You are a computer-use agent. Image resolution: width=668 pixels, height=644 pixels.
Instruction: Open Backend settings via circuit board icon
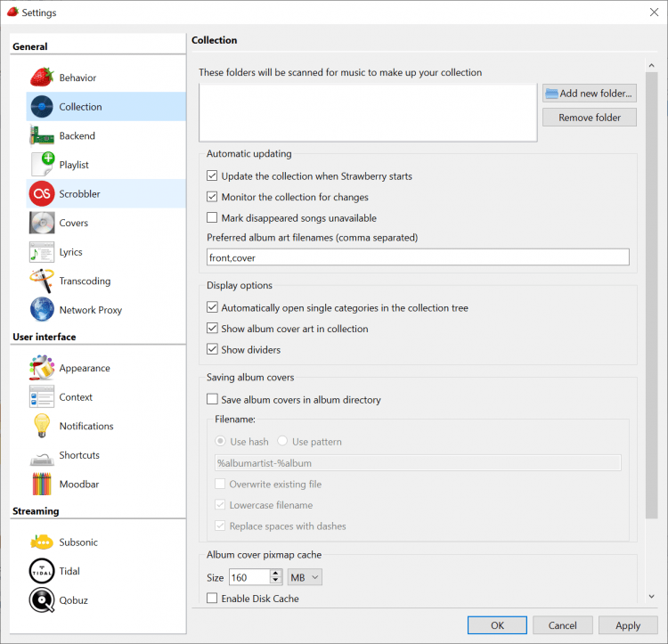click(42, 135)
